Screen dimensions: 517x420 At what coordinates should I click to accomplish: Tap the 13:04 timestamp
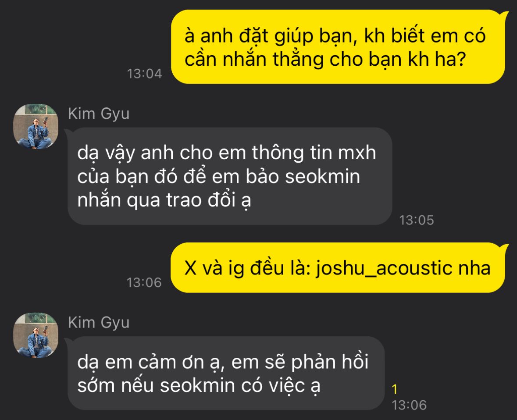click(x=144, y=74)
